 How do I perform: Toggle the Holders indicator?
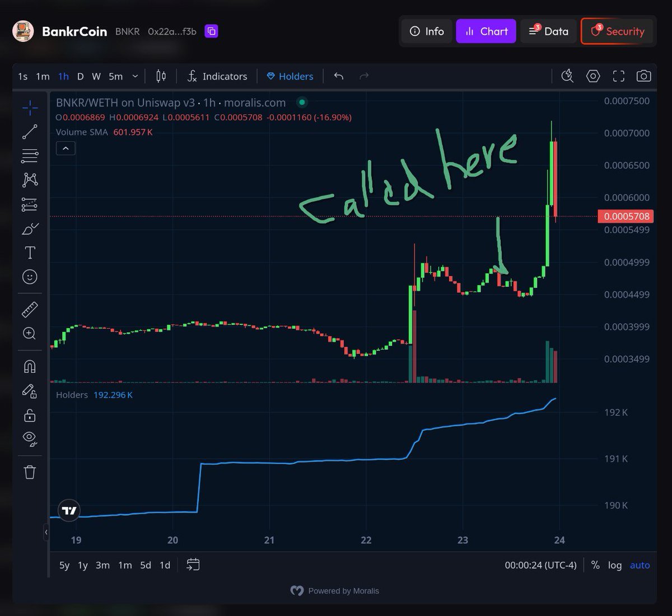pyautogui.click(x=290, y=76)
